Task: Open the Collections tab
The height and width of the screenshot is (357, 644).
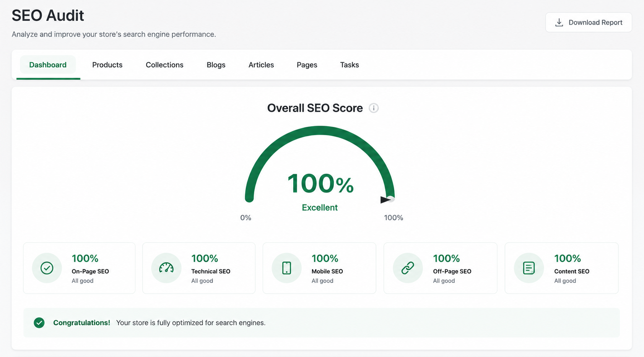Action: [164, 65]
